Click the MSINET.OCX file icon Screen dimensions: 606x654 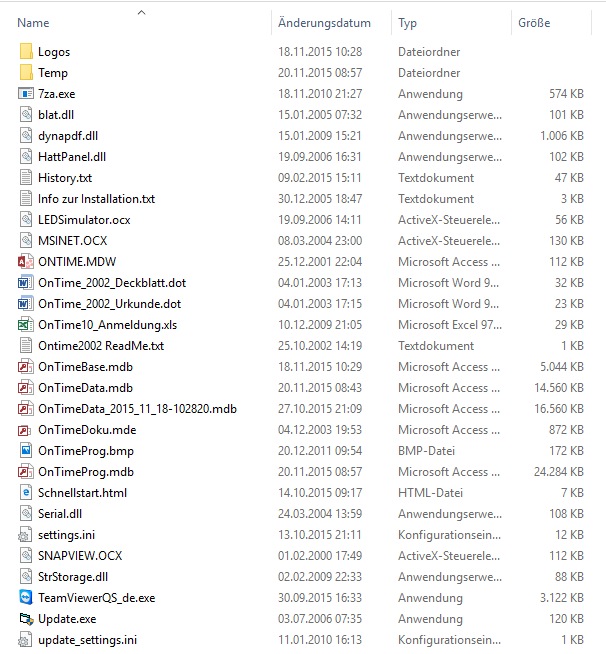pos(26,241)
